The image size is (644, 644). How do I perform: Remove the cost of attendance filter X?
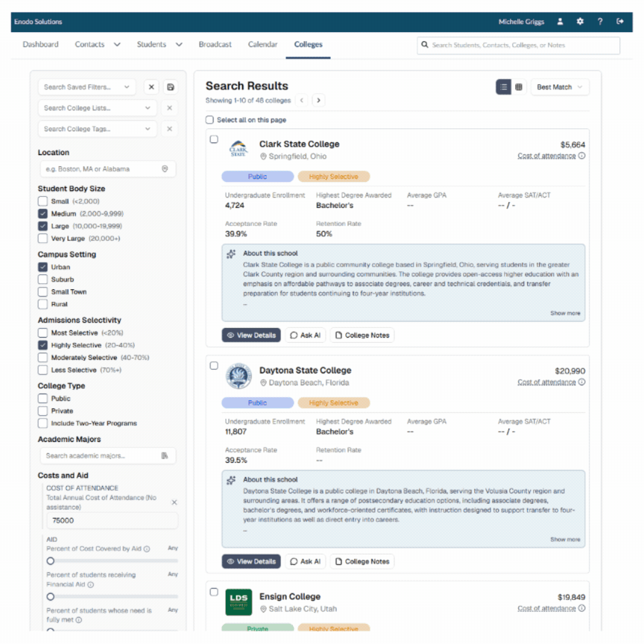[x=174, y=502]
